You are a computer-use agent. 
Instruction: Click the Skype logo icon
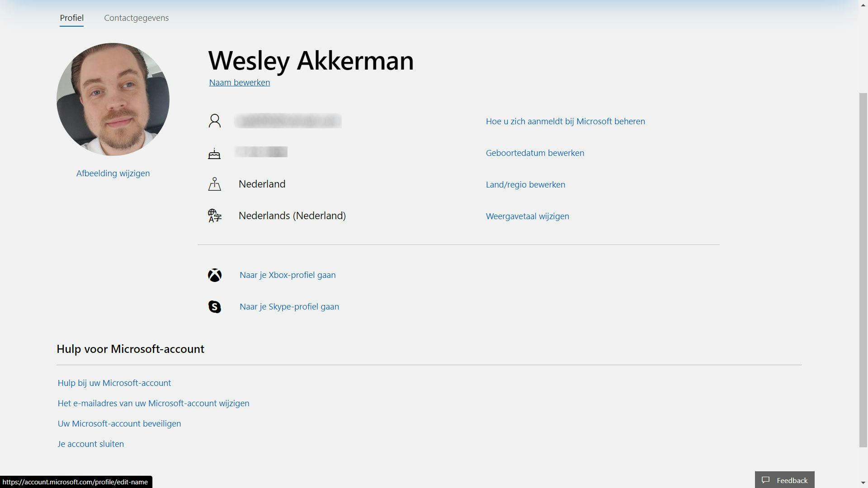tap(215, 307)
